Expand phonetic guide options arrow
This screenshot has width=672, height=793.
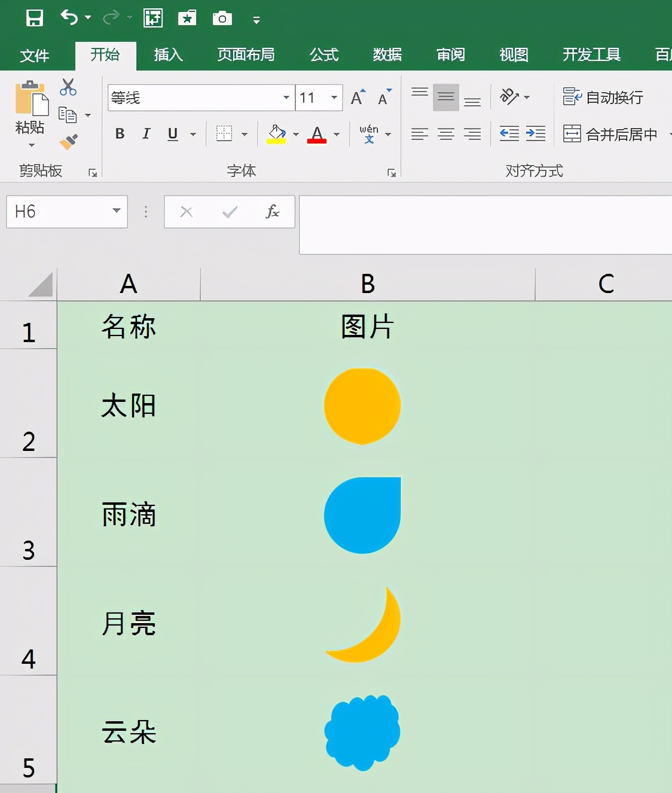click(x=388, y=135)
